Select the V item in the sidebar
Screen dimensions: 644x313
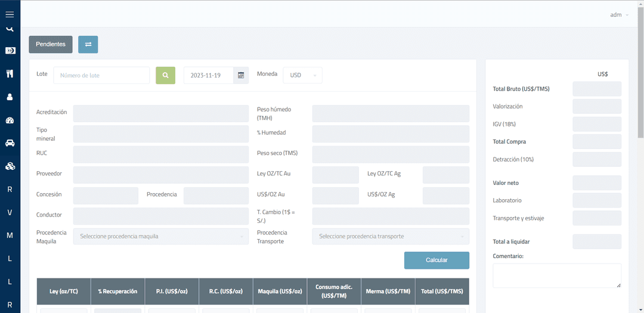pos(10,212)
